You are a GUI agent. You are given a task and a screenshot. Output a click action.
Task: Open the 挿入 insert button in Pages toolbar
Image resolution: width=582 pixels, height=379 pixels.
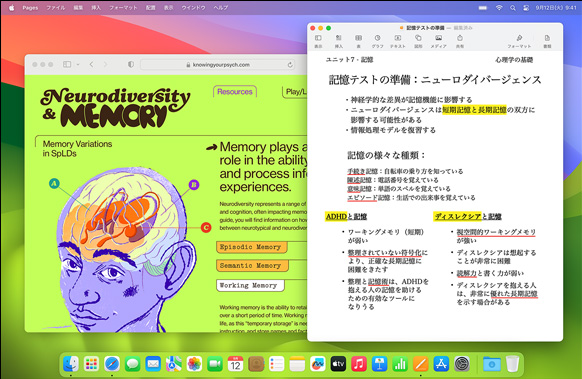point(339,41)
